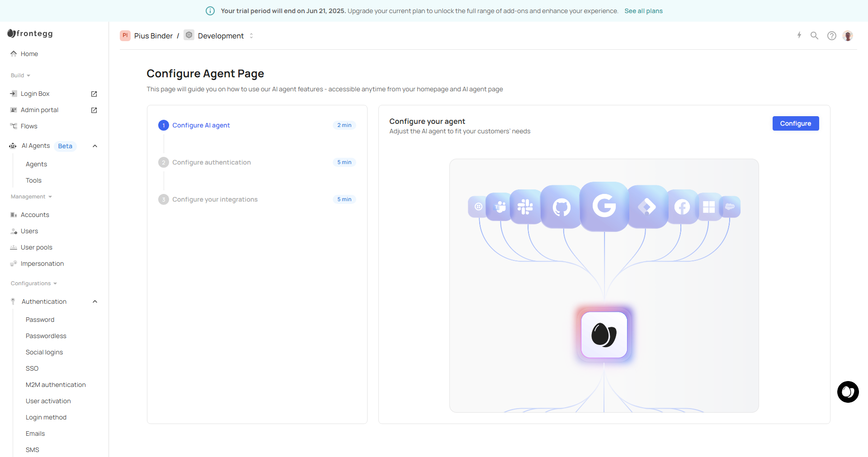868x457 pixels.
Task: Click the blue Configure button
Action: (796, 123)
